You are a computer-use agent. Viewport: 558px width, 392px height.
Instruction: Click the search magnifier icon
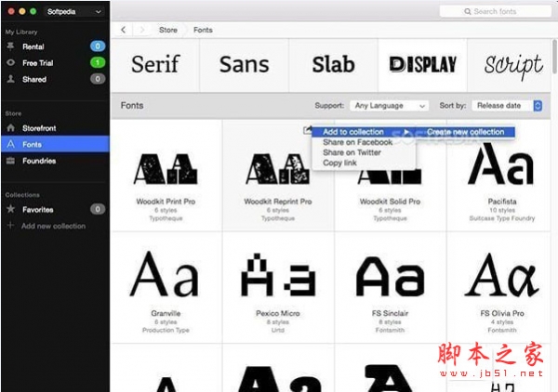[468, 11]
